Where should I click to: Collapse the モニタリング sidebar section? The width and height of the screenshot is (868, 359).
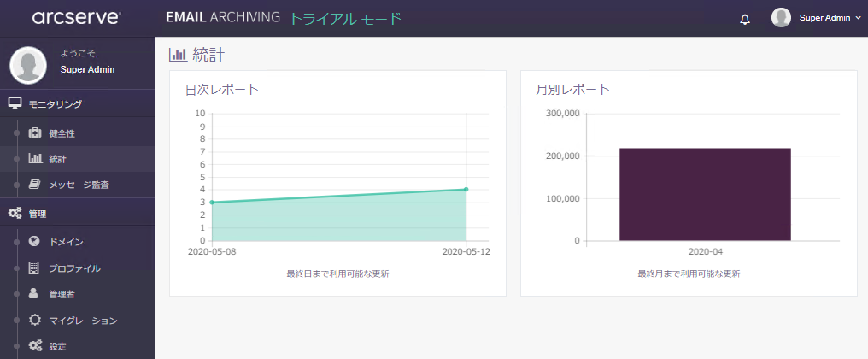point(78,103)
